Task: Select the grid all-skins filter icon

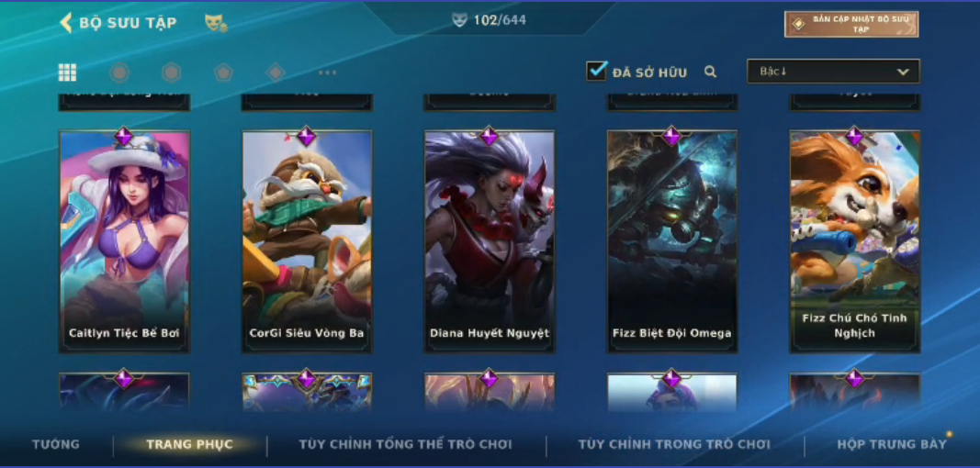Action: (67, 72)
